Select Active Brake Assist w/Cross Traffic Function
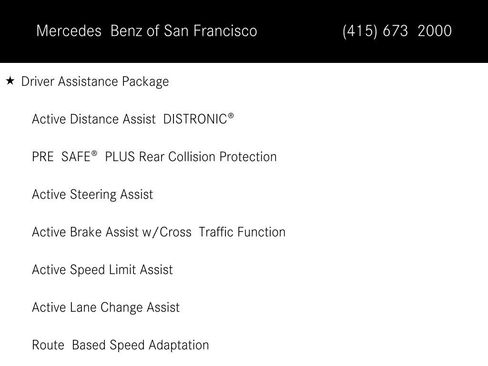This screenshot has height=366, width=488. (159, 232)
